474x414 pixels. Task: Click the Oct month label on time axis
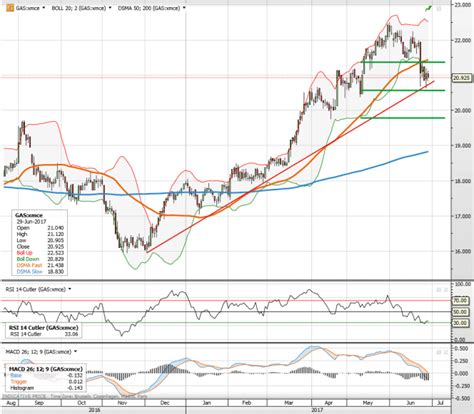[x=82, y=403]
